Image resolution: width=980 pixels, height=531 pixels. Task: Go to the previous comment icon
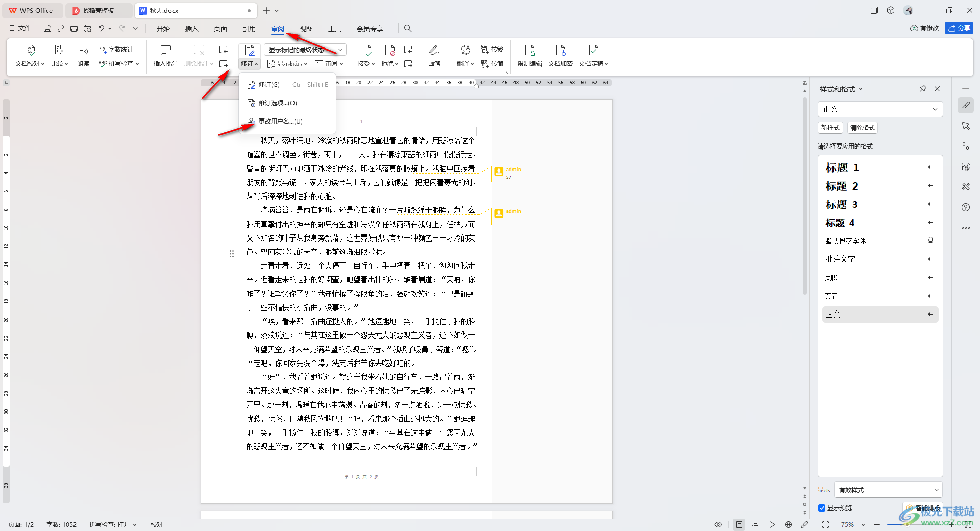click(x=224, y=50)
